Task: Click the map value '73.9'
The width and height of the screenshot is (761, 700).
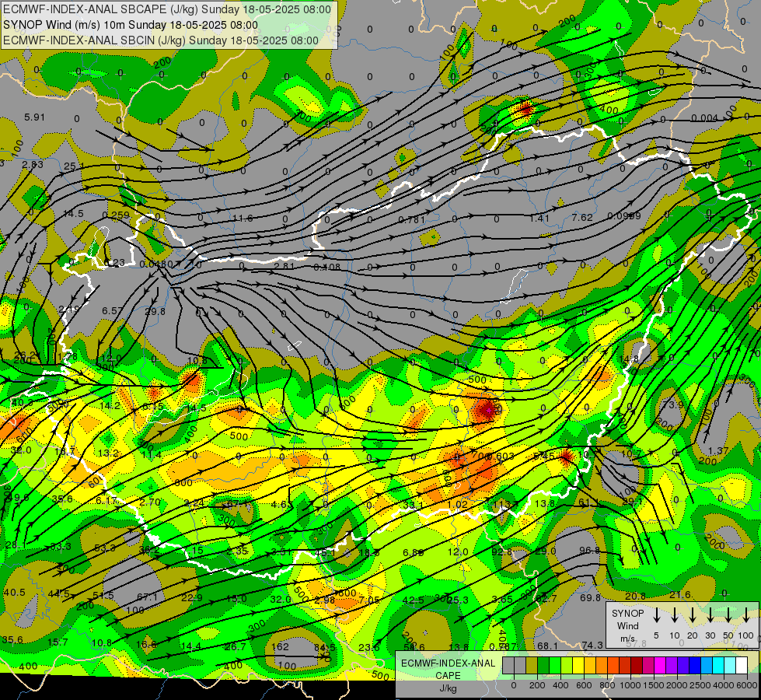Action: 672,404
